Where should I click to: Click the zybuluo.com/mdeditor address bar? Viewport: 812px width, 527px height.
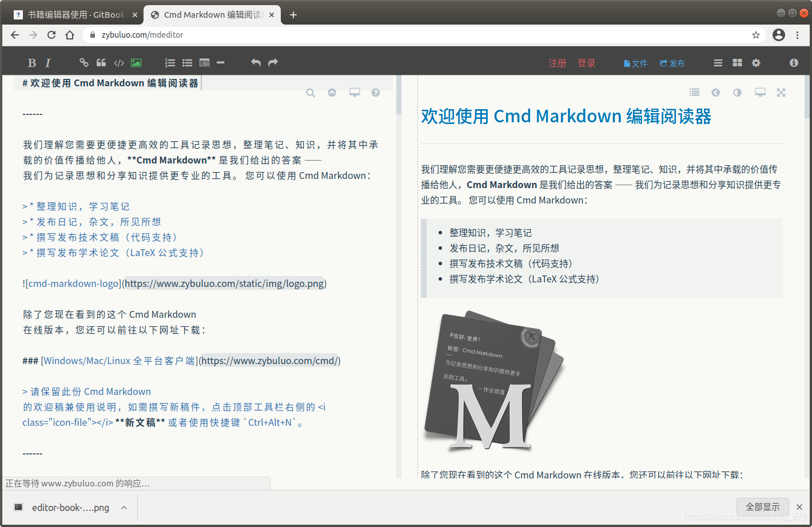423,35
